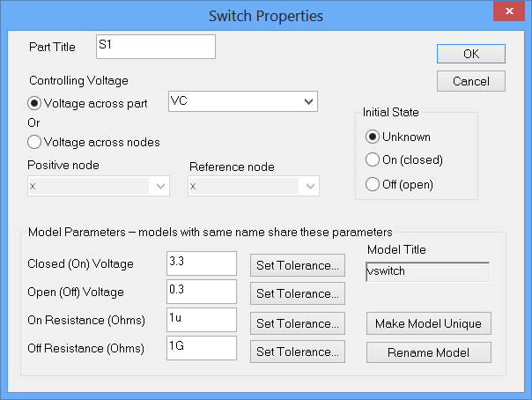This screenshot has width=532, height=400.
Task: Set initial state to On (closed)
Action: pyautogui.click(x=373, y=160)
